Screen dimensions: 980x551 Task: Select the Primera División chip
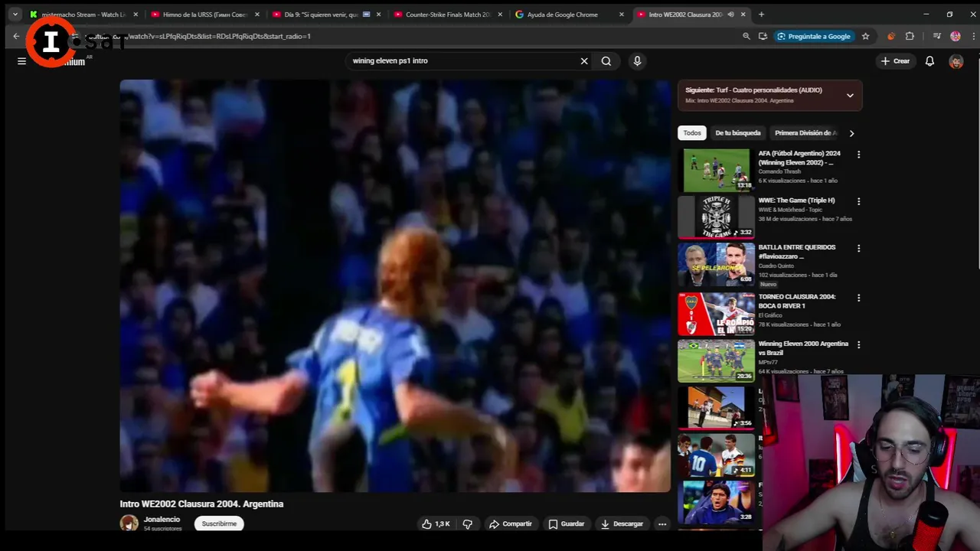pos(805,133)
